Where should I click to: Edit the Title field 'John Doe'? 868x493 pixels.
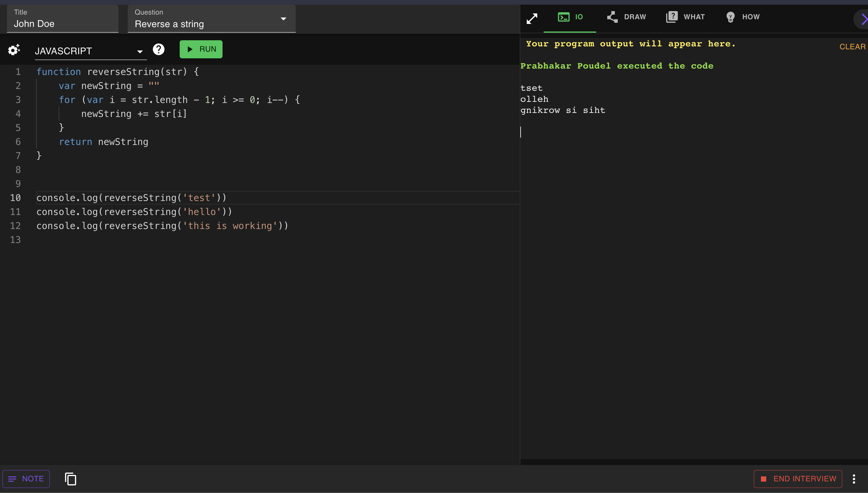click(x=63, y=19)
